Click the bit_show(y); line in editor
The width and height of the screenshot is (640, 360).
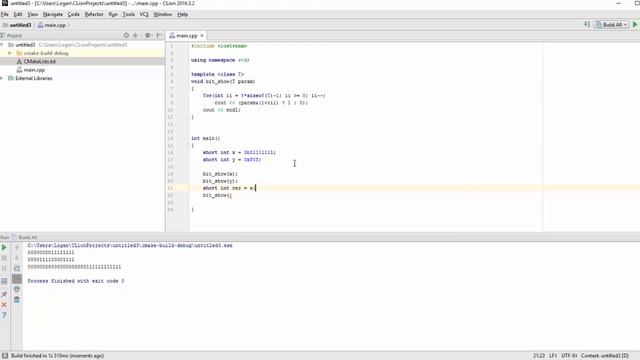tap(220, 181)
